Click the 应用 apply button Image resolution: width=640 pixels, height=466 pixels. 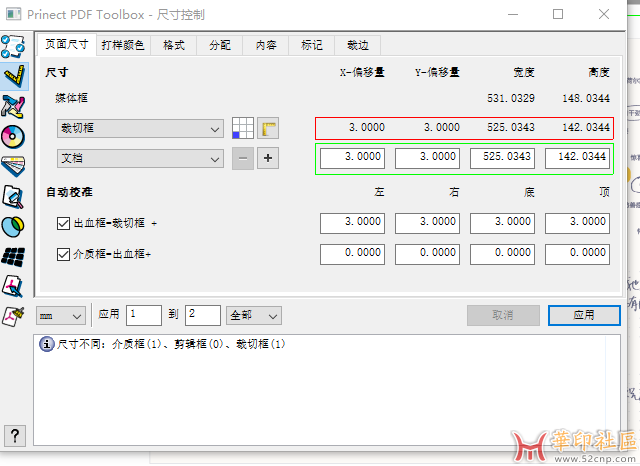[x=583, y=315]
